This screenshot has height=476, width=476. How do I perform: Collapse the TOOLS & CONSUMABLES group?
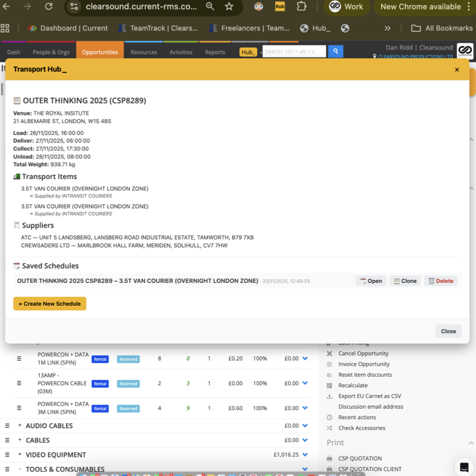point(20,469)
